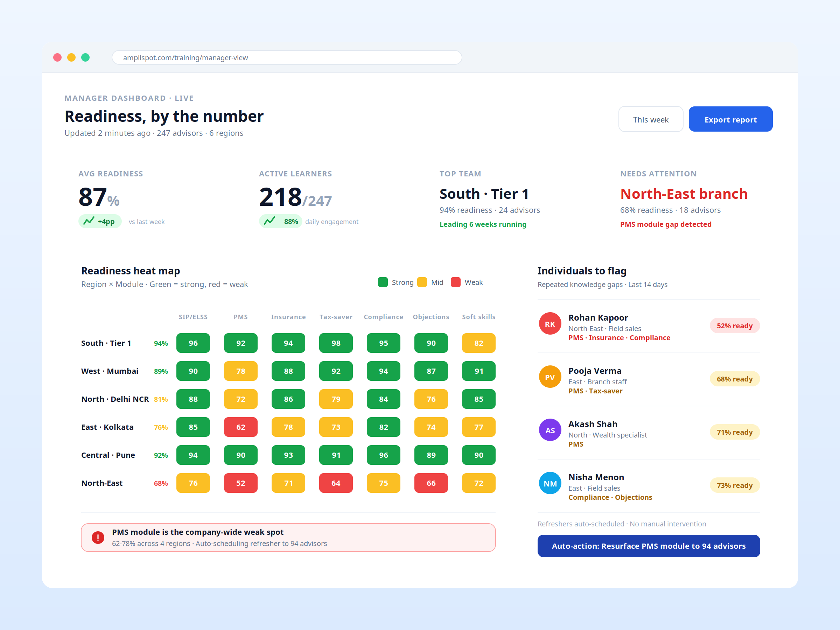Click the 88% engagement trend icon

coord(269,221)
